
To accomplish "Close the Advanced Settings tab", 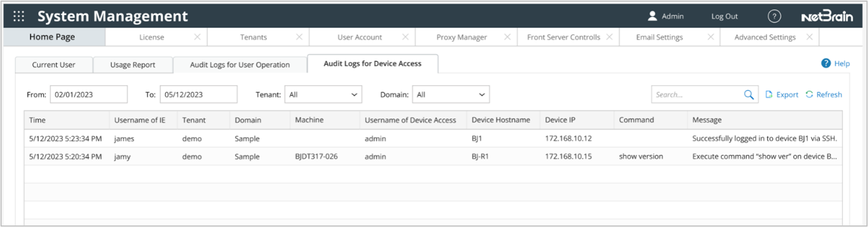I will pos(809,37).
